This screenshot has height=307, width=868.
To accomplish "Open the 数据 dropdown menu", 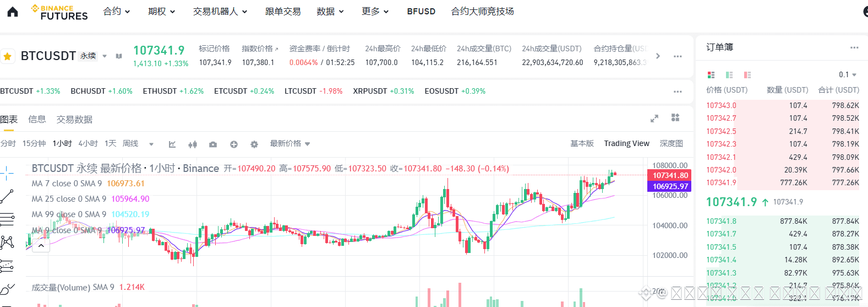I will pyautogui.click(x=330, y=12).
